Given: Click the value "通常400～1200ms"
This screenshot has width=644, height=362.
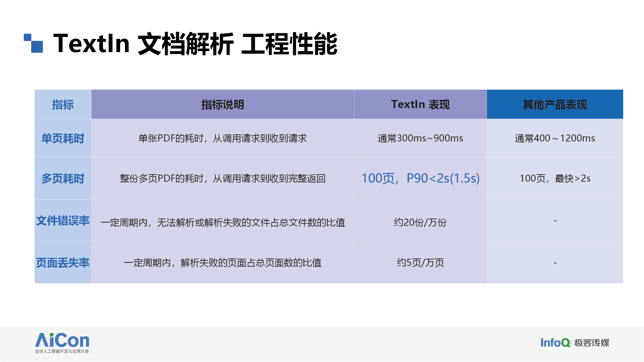Looking at the screenshot, I should point(555,138).
